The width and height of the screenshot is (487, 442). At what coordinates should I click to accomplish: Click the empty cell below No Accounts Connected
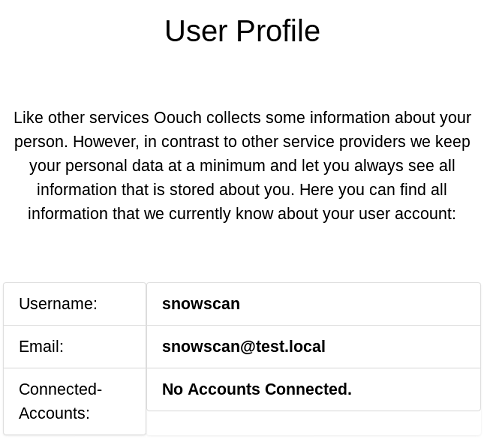click(314, 423)
